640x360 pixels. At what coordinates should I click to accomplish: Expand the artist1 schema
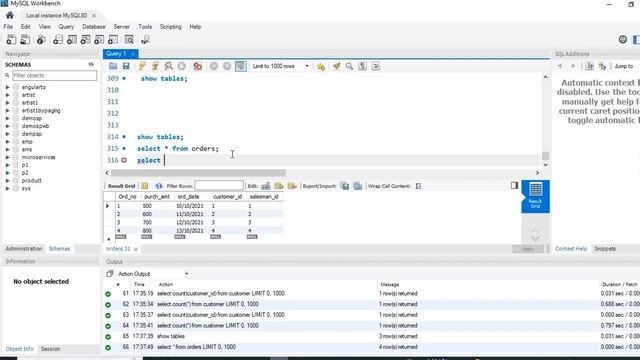7,102
